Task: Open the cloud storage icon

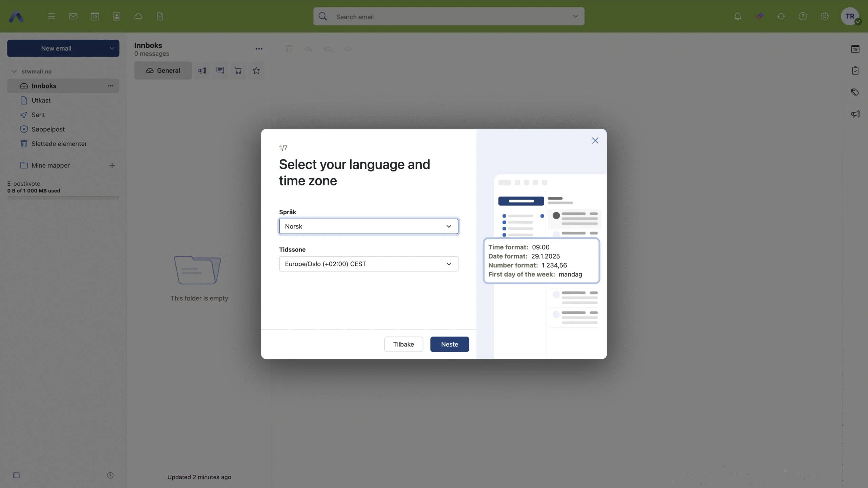Action: point(138,16)
